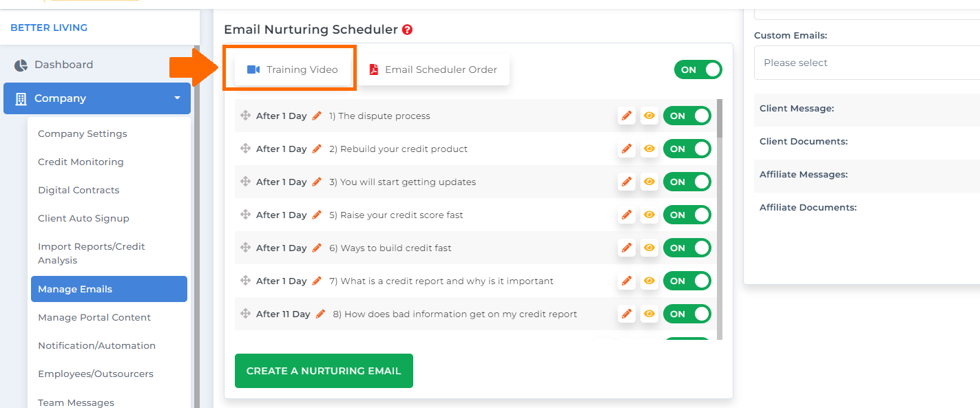
Task: Preview 'Raise your credit score fast' with eye icon
Action: point(649,215)
